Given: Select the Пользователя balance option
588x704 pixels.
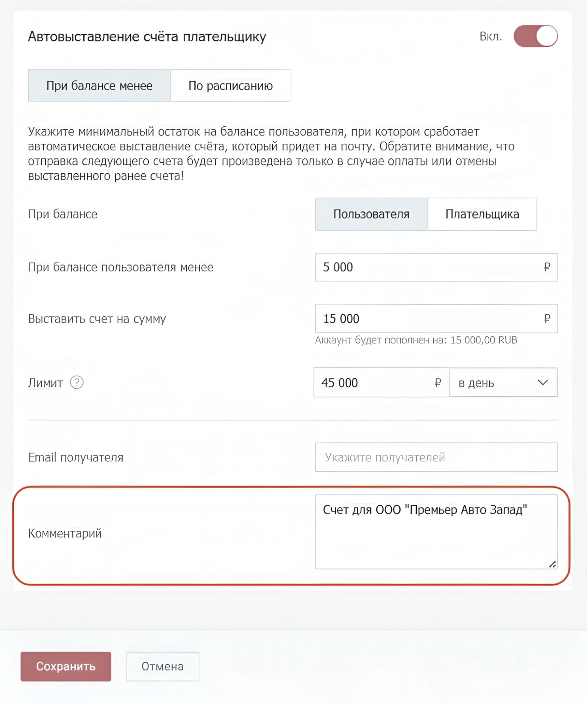Looking at the screenshot, I should pyautogui.click(x=371, y=214).
